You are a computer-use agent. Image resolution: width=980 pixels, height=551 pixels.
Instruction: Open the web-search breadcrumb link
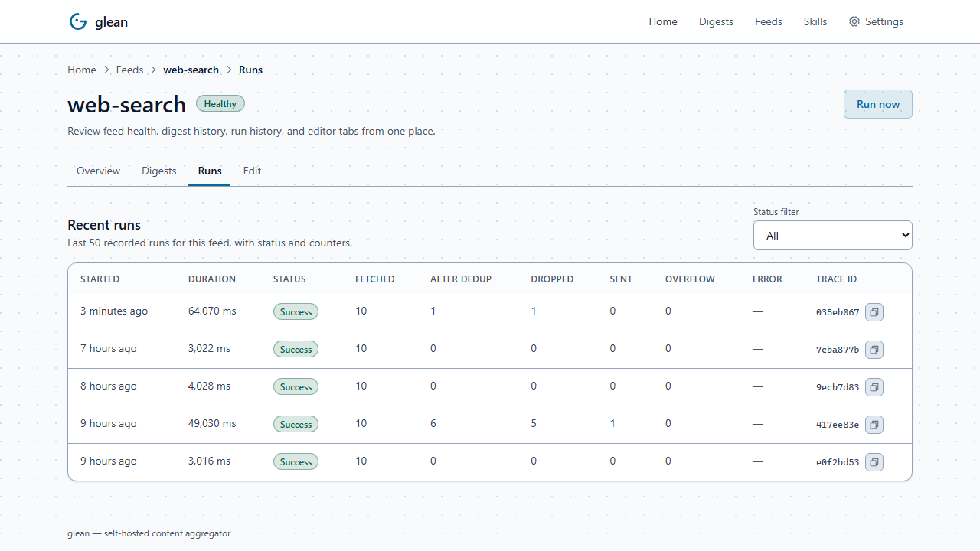pos(191,70)
